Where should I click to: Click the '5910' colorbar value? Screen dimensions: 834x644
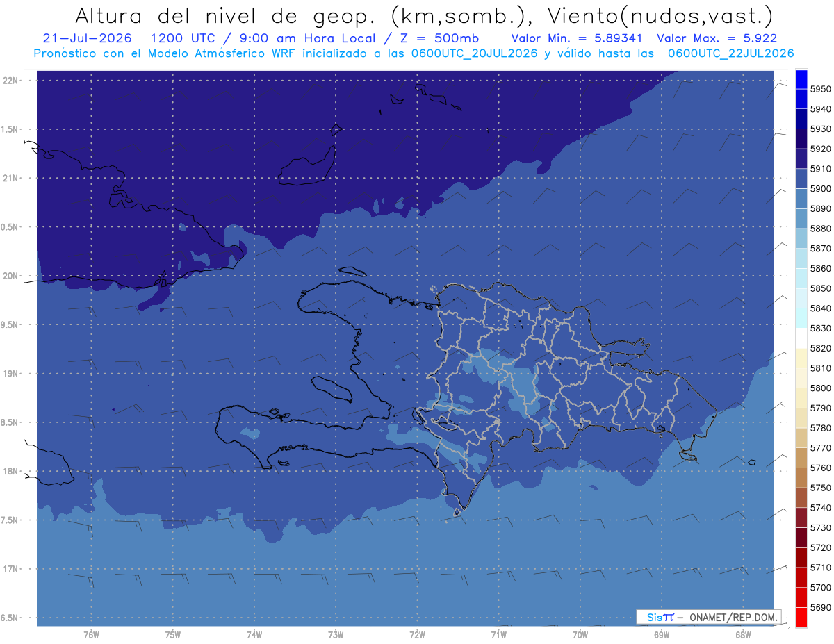821,169
